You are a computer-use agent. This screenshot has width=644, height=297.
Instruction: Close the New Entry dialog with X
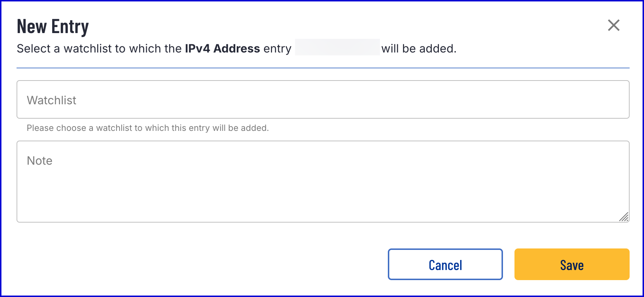(x=613, y=26)
